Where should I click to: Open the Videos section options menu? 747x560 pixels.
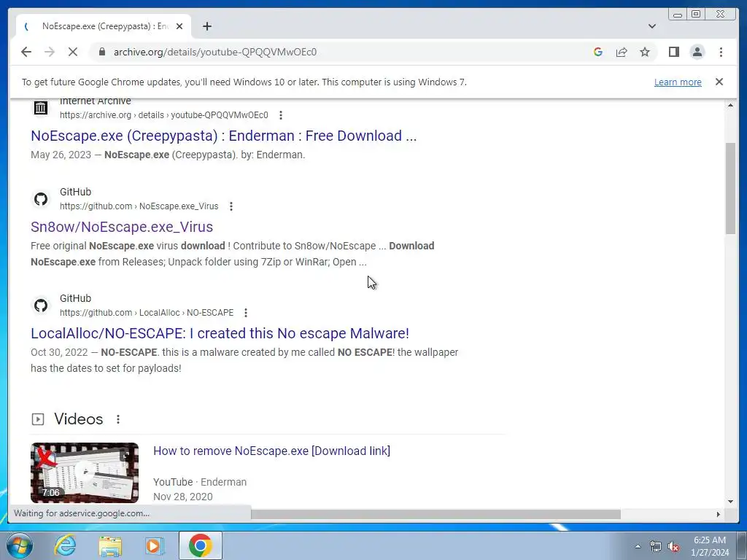118,419
